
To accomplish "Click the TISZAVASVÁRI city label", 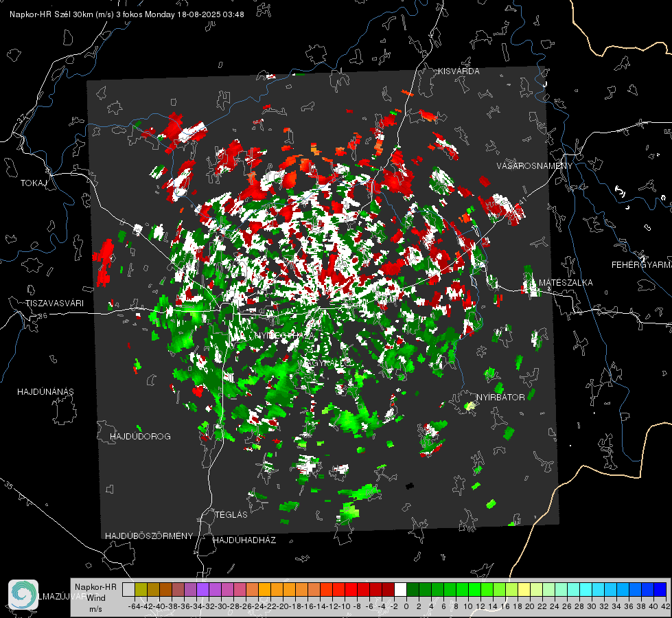I will click(54, 304).
